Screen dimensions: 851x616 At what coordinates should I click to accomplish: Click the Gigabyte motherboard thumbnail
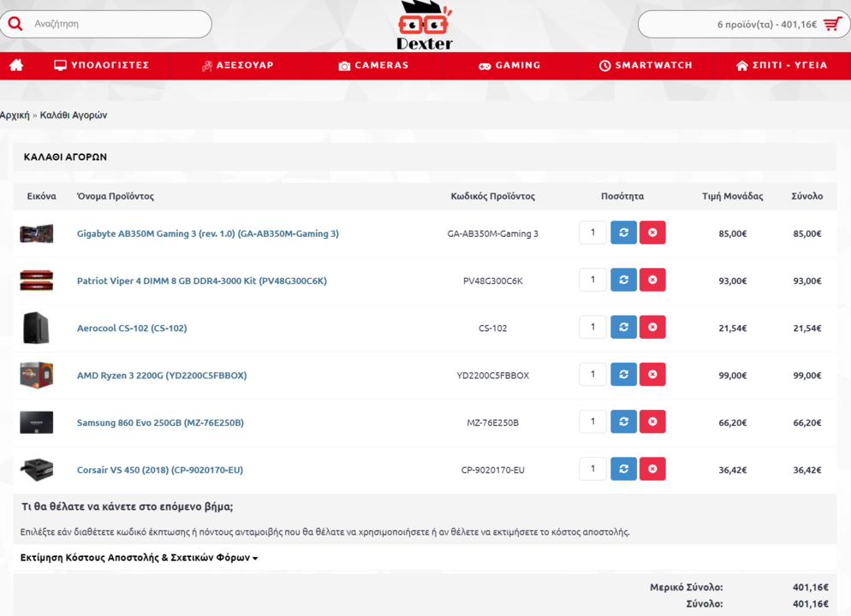[36, 234]
